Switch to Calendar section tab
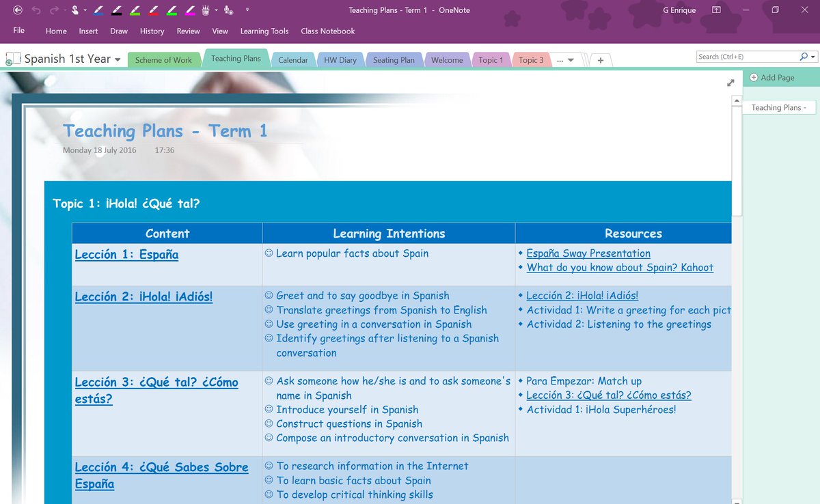Image resolution: width=820 pixels, height=504 pixels. pos(293,60)
